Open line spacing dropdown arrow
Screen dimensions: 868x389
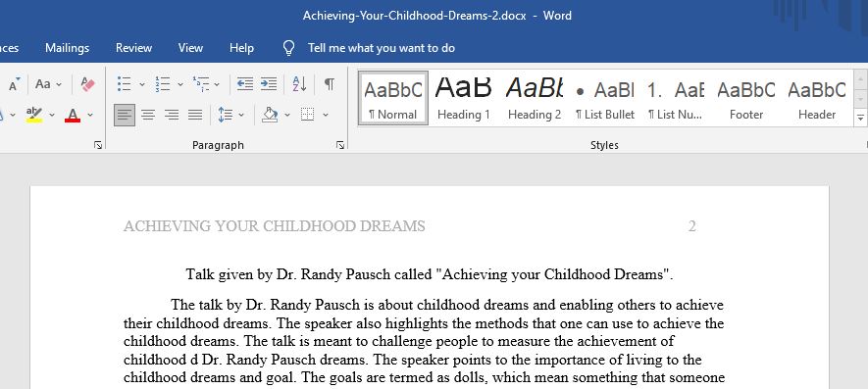point(241,115)
